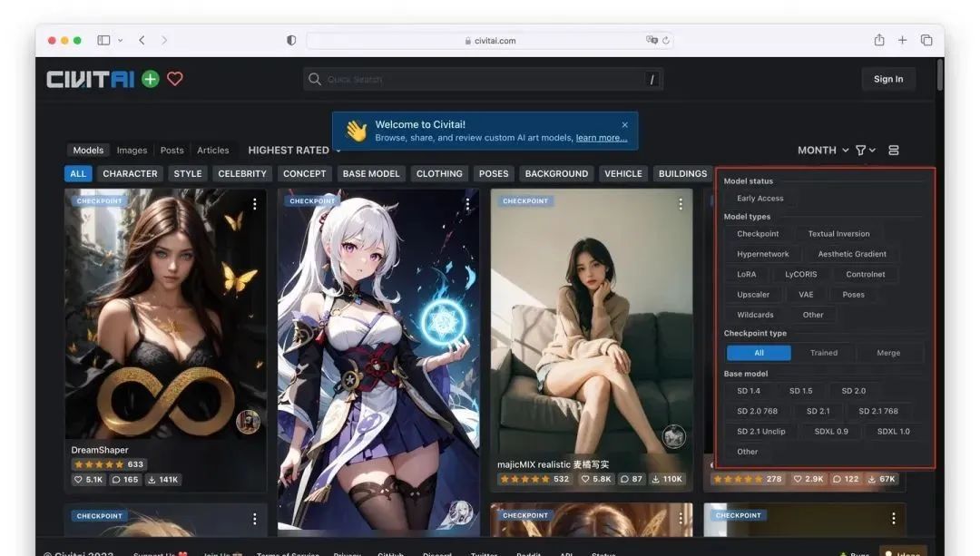Toggle the SDXL 1.0 base model filter

(893, 432)
